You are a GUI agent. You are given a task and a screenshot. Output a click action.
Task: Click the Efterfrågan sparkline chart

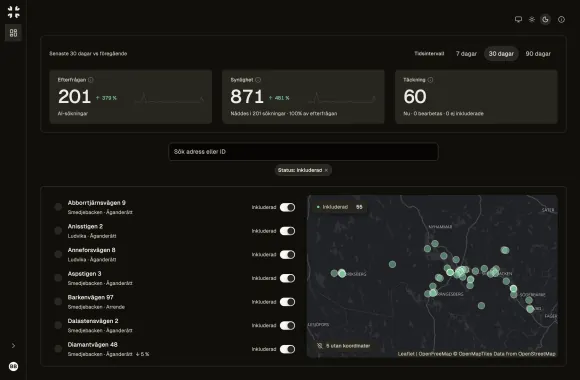click(x=169, y=98)
